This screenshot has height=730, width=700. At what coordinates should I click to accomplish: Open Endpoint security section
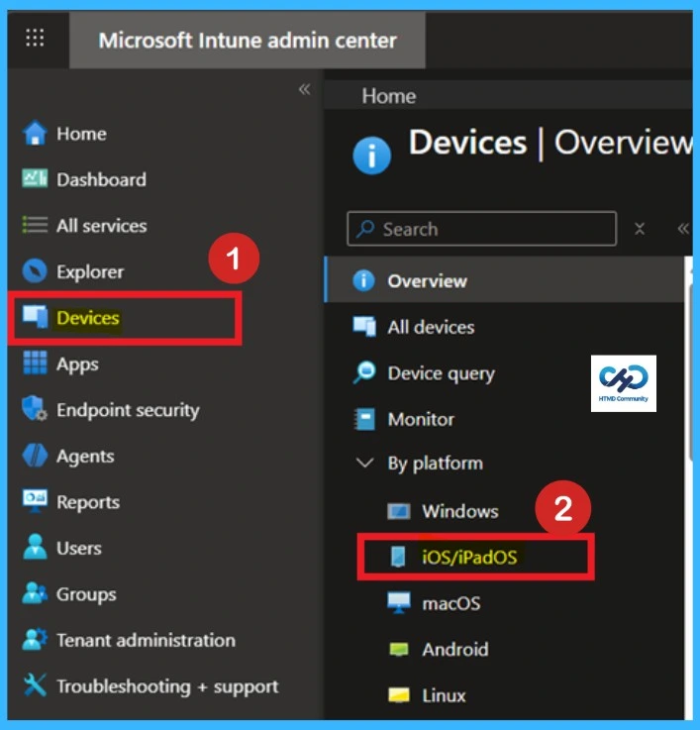click(x=128, y=410)
